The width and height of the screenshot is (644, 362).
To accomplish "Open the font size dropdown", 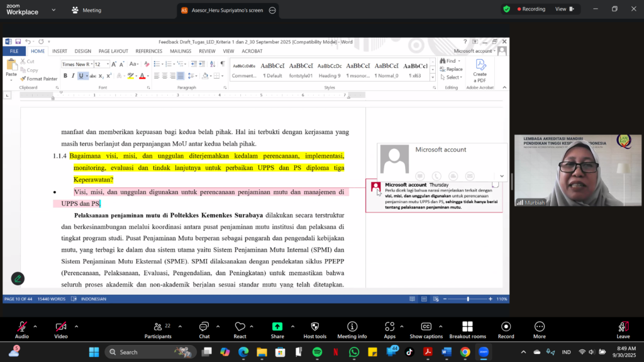I will pyautogui.click(x=108, y=64).
